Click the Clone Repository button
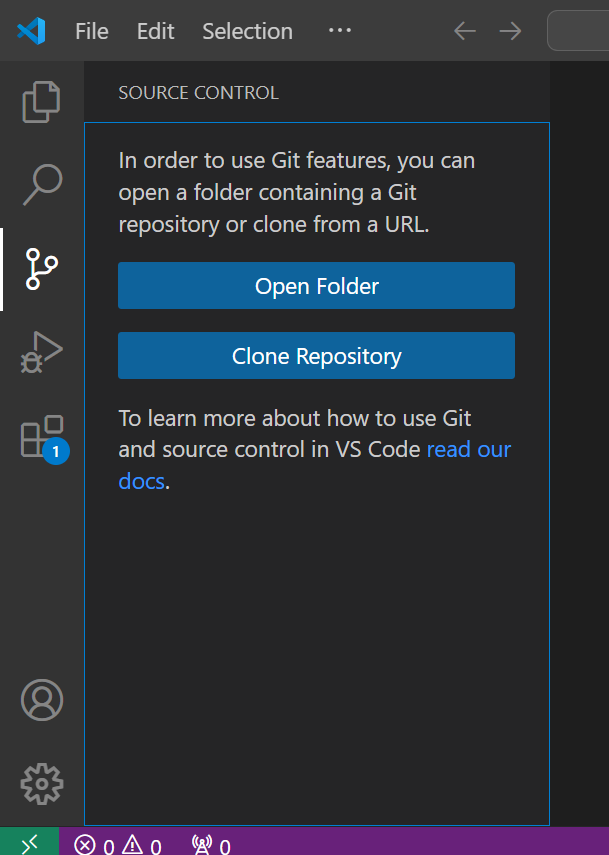This screenshot has height=855, width=609. [x=316, y=356]
